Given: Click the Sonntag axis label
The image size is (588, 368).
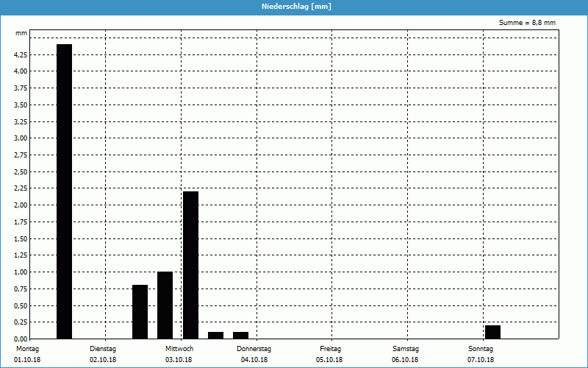Looking at the screenshot, I should coord(481,349).
